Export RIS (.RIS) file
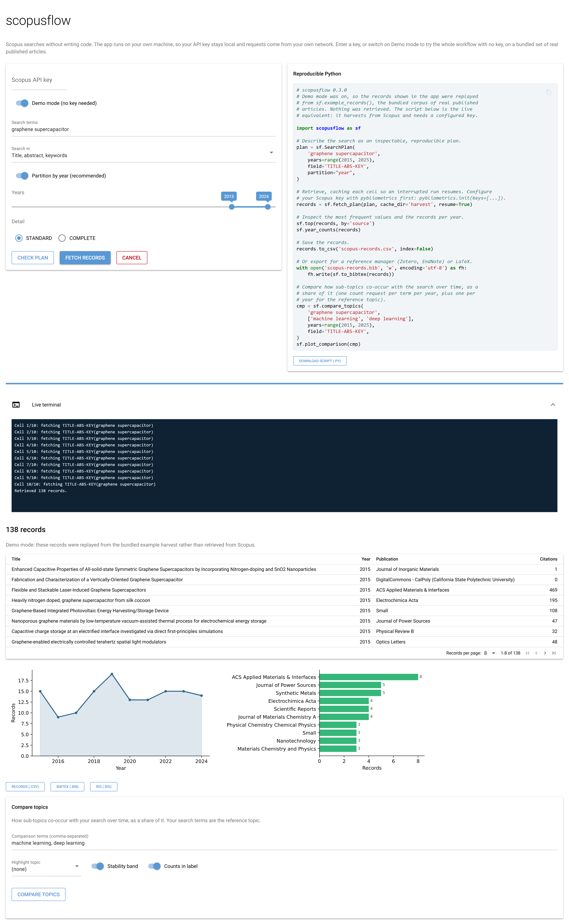This screenshot has width=569, height=924. click(103, 787)
